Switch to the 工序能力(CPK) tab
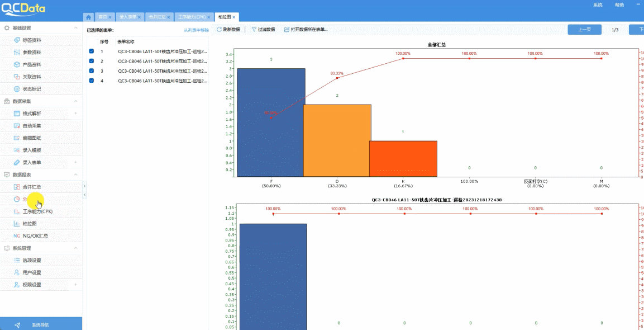644x330 pixels. (x=190, y=17)
